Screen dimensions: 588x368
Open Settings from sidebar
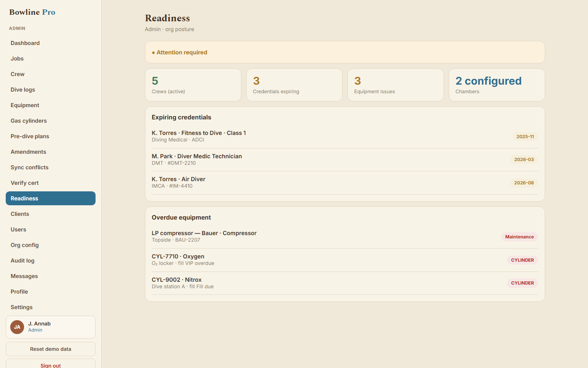coord(51,307)
